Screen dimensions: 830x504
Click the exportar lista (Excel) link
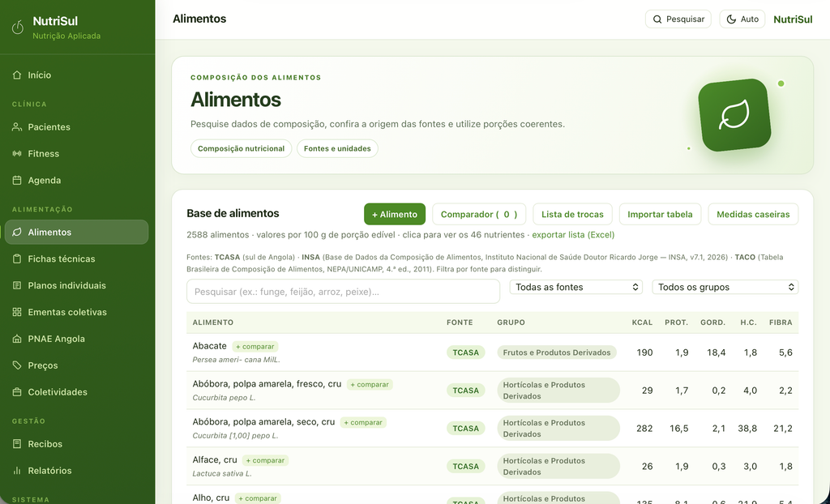click(573, 235)
